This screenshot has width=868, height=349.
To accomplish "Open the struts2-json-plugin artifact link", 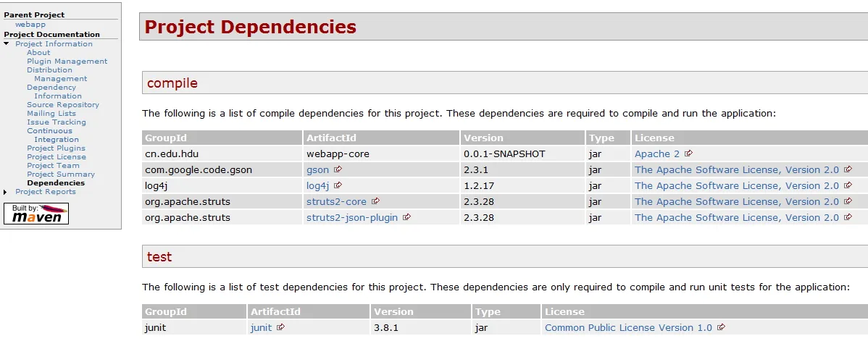I will coord(351,217).
